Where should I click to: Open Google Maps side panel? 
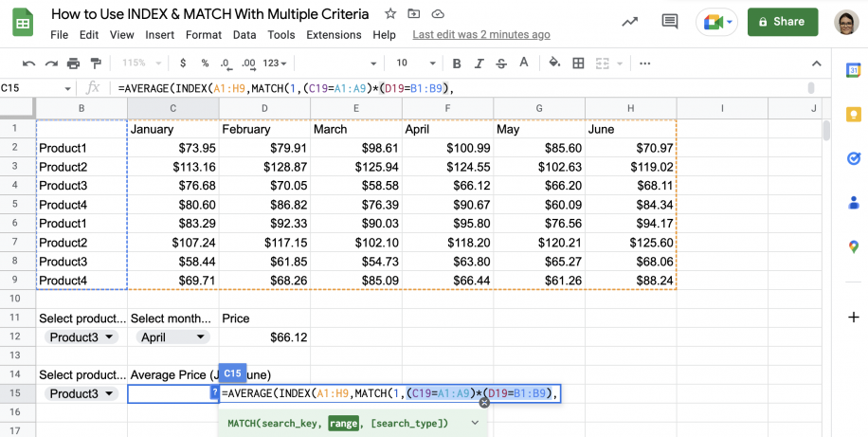tap(853, 246)
